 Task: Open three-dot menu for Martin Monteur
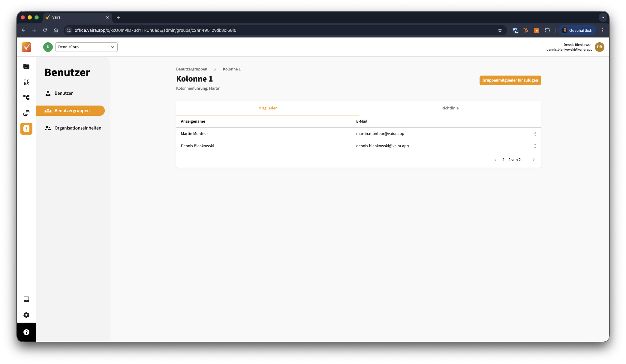click(x=535, y=134)
